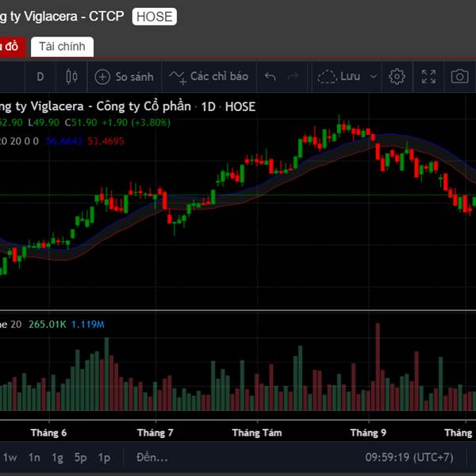Click the Tháng 7 axis label

point(155,432)
